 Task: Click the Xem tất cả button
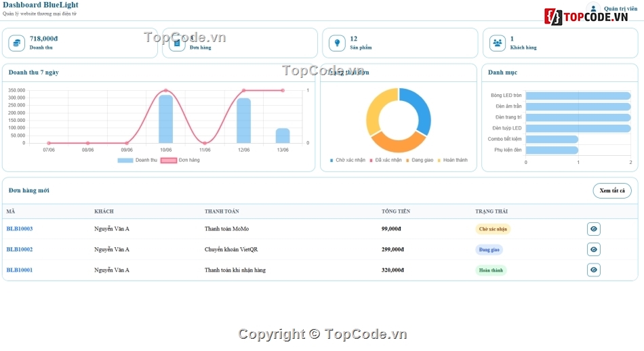point(612,190)
